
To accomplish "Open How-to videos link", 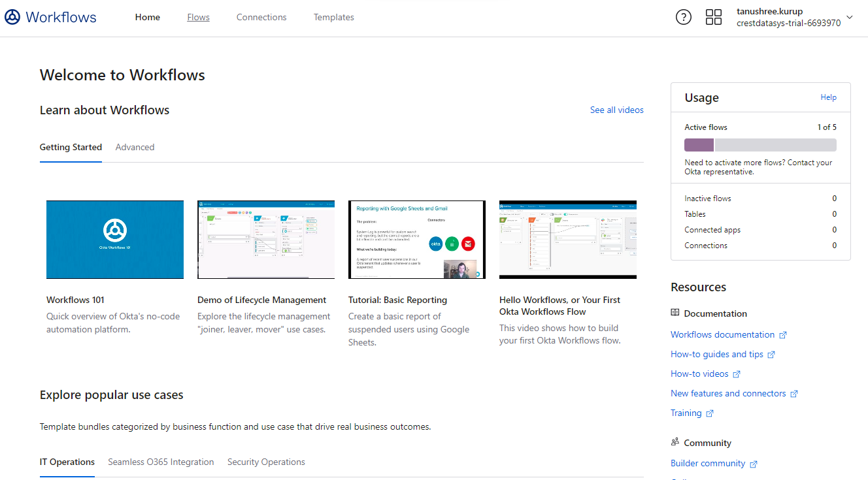I will (x=699, y=374).
